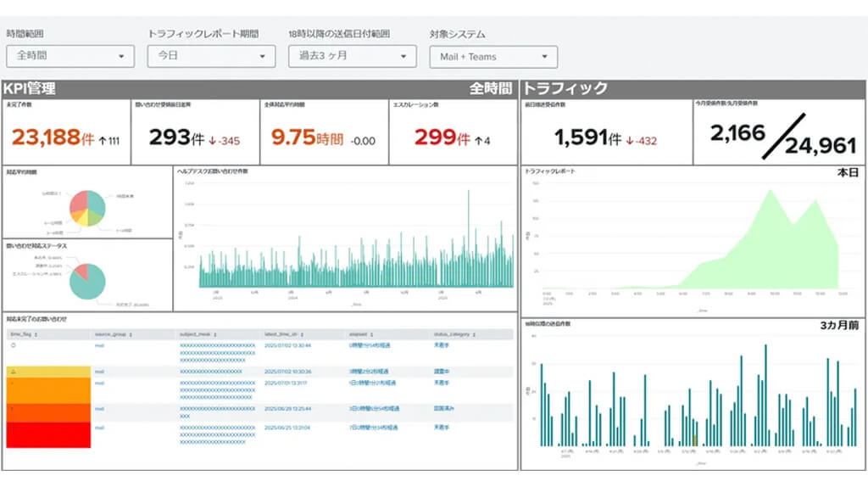Open timestamp link 2025/07/02 10:30:36
868x487 pixels.
point(287,372)
